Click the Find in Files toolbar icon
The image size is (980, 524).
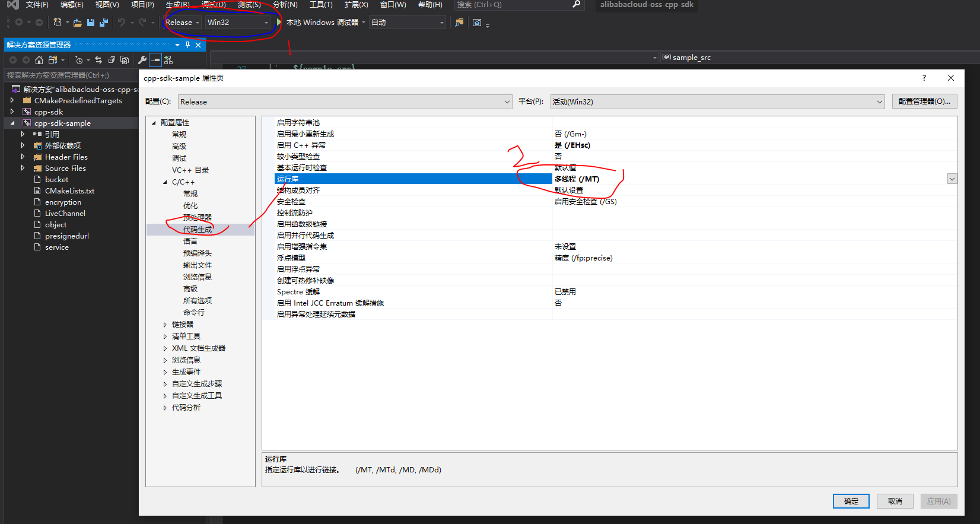459,23
